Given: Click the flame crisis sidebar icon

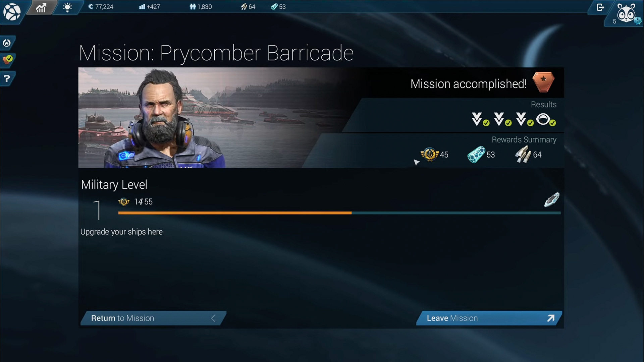Looking at the screenshot, I should pyautogui.click(x=7, y=43).
